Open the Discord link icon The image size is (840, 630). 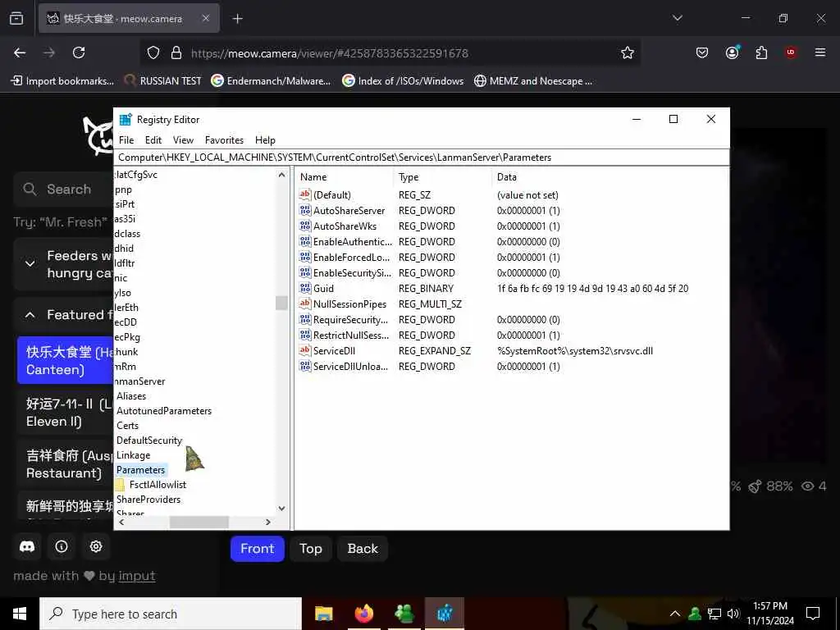click(27, 546)
